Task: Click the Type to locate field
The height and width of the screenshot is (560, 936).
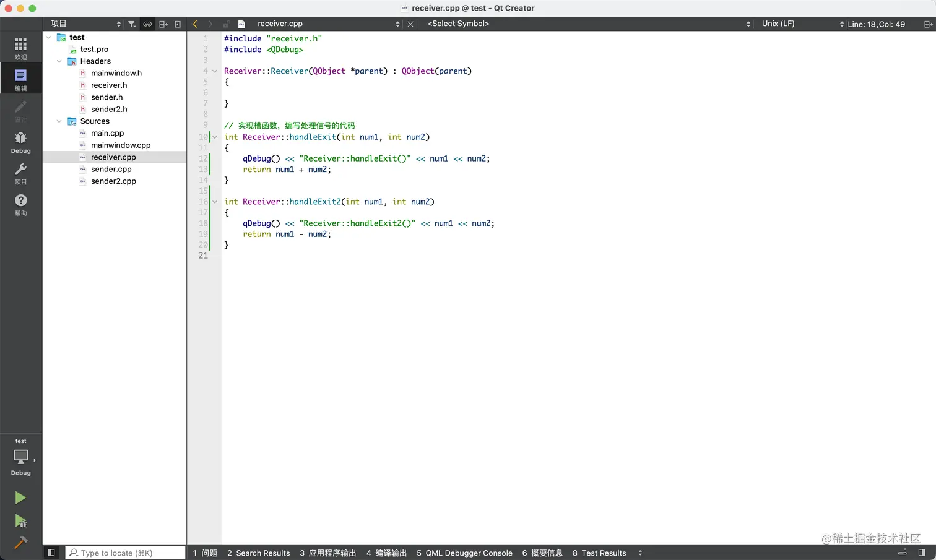Action: click(126, 553)
